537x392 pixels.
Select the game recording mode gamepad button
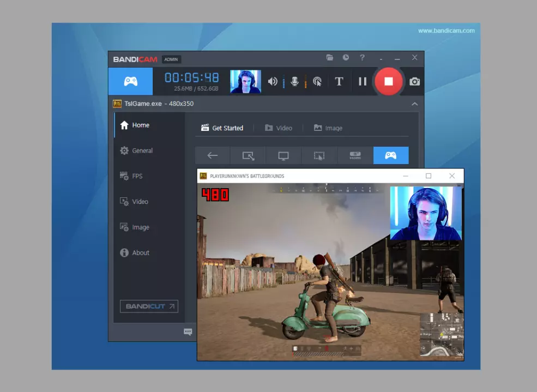point(130,81)
